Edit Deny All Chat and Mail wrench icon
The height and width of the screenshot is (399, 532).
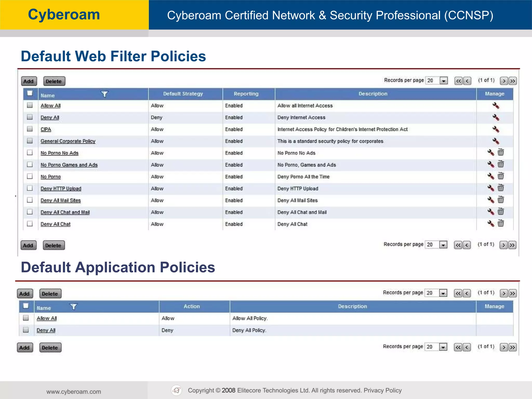point(490,212)
